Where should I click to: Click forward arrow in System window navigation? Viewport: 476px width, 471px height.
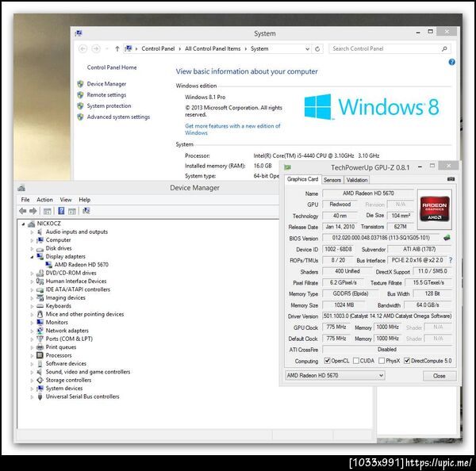(x=96, y=48)
